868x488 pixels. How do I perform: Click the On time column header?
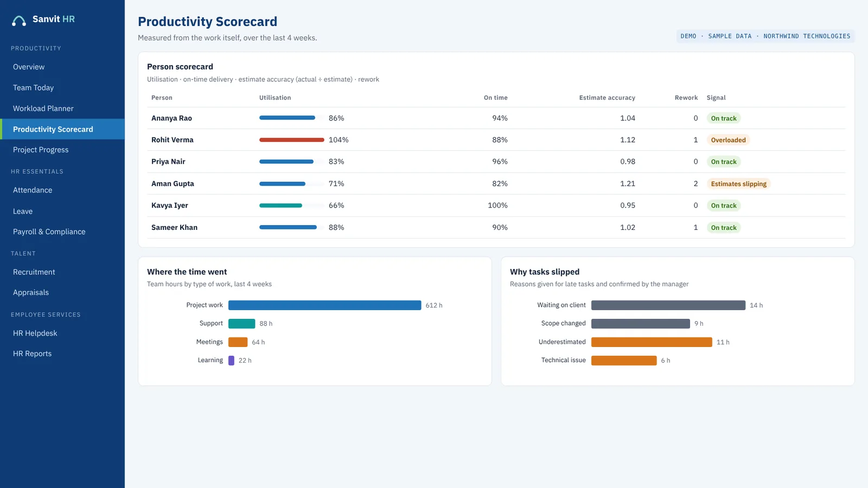click(x=496, y=98)
